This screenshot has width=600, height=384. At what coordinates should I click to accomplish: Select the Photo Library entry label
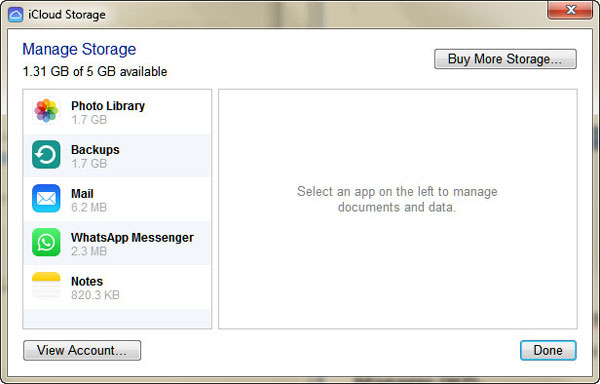(x=108, y=106)
